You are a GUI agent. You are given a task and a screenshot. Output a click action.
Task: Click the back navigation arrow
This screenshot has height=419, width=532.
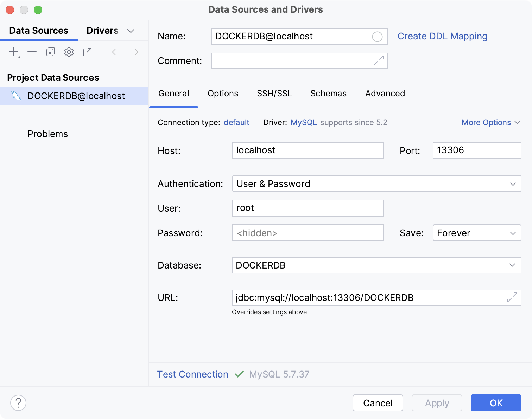pos(116,52)
